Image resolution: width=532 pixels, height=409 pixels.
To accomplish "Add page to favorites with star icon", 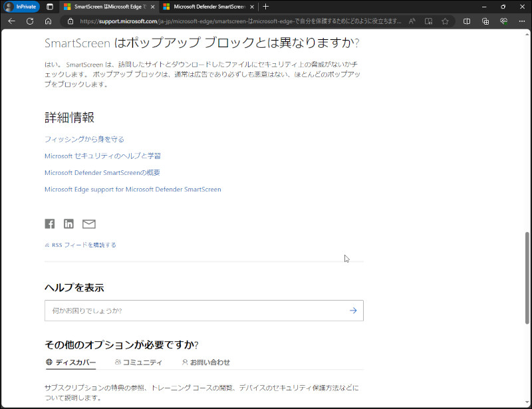I will [444, 21].
